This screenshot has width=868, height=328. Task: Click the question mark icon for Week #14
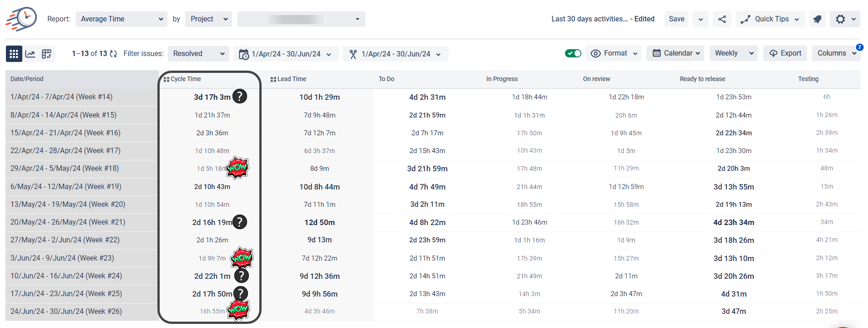tap(240, 97)
